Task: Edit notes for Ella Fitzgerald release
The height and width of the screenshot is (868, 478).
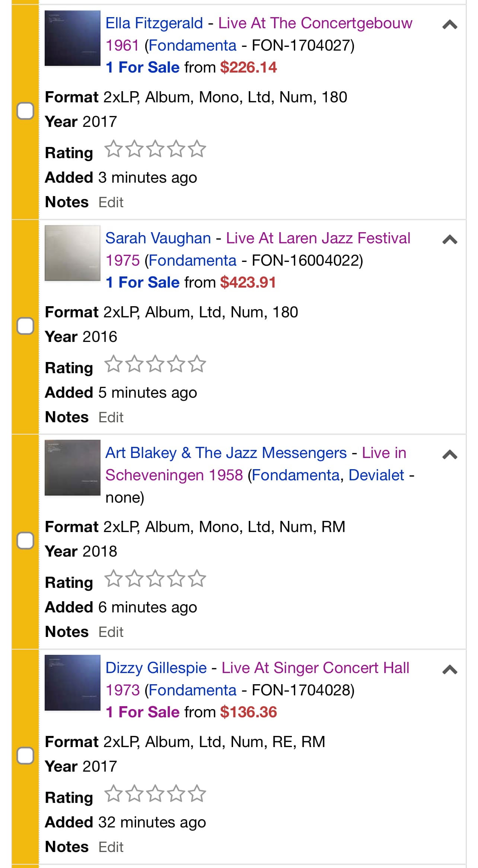Action: tap(111, 202)
